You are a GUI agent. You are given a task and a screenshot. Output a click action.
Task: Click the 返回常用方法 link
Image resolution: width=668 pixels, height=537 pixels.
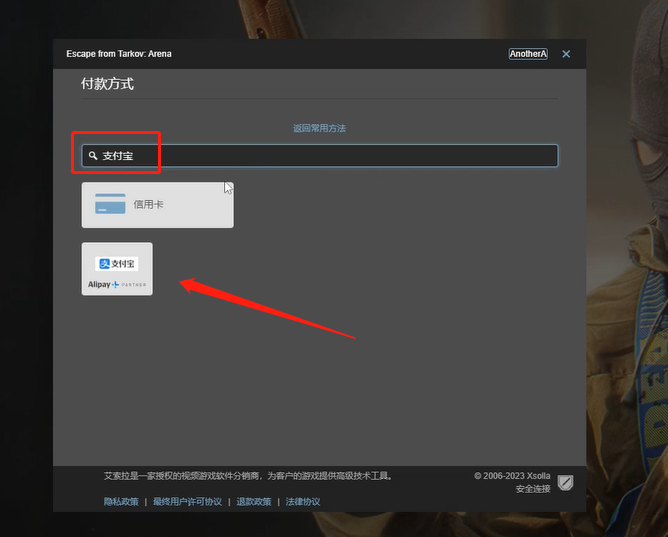pyautogui.click(x=319, y=128)
